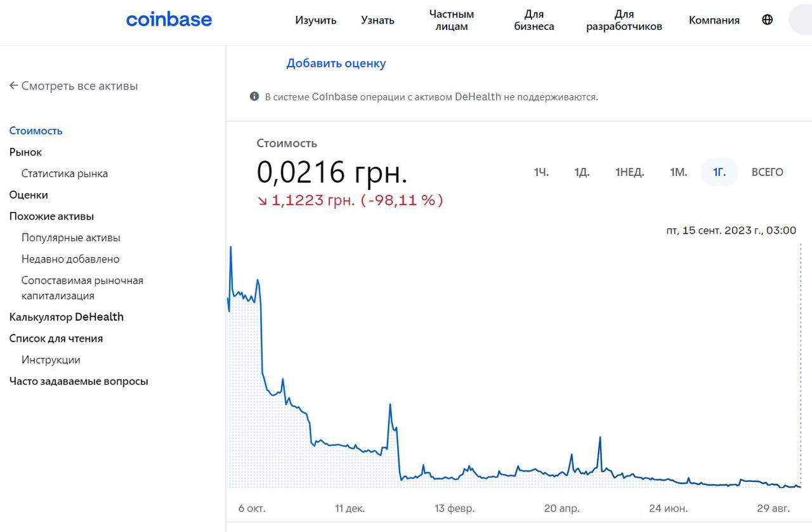Select the 1Г. yearly range
This screenshot has width=812, height=532.
[719, 172]
